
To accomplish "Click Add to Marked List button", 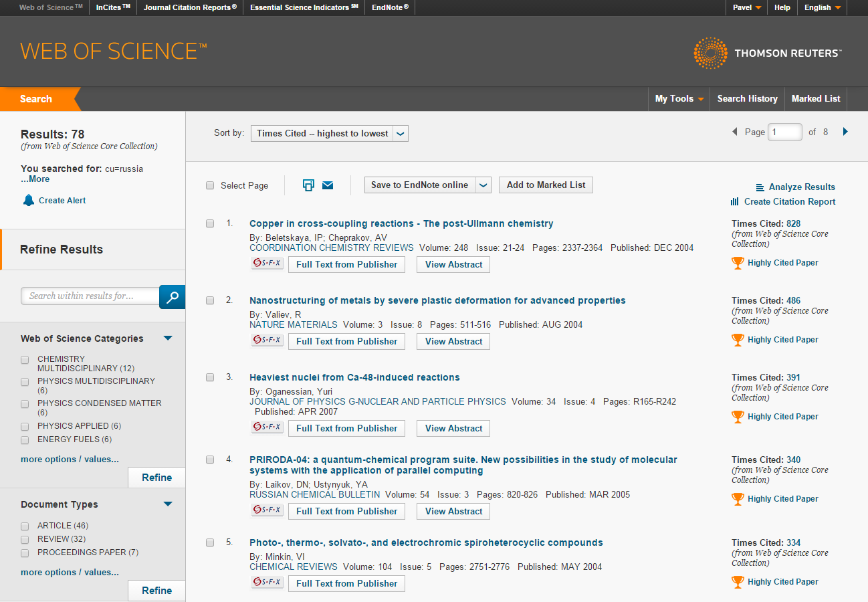I will (546, 185).
